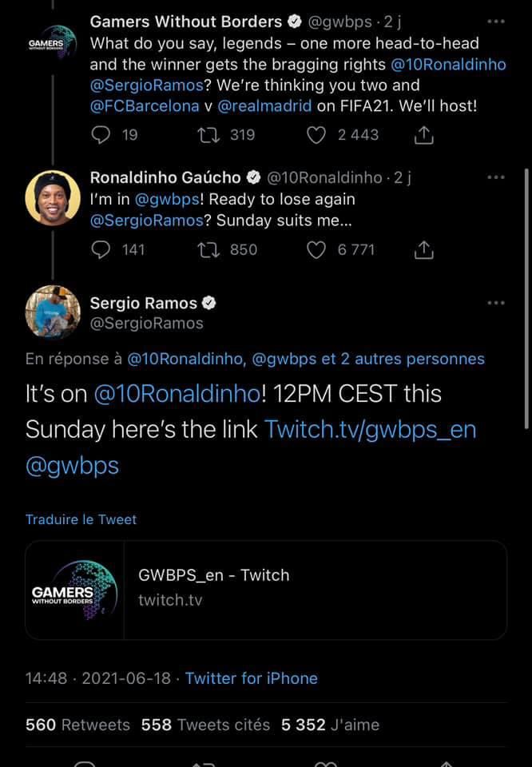Screen dimensions: 532x767
Task: View the 558 Tweets cités list
Action: coord(205,725)
